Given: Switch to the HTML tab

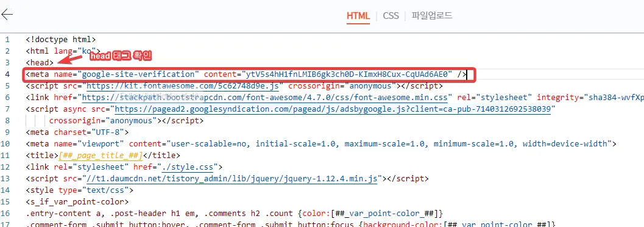Looking at the screenshot, I should [358, 16].
